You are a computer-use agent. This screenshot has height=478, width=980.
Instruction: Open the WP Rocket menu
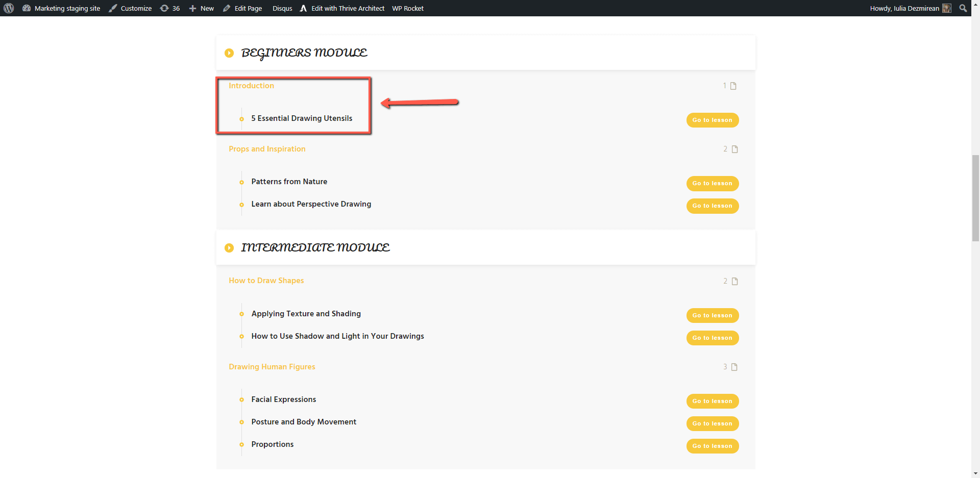click(408, 8)
